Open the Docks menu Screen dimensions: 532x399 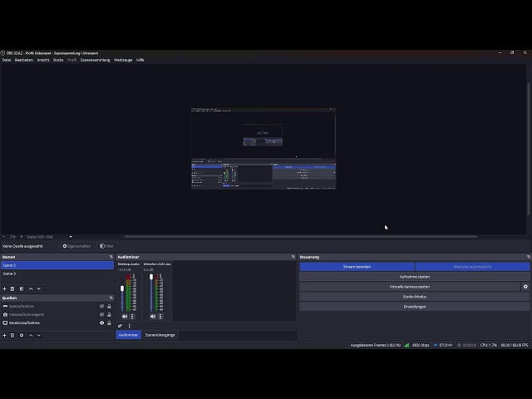58,60
